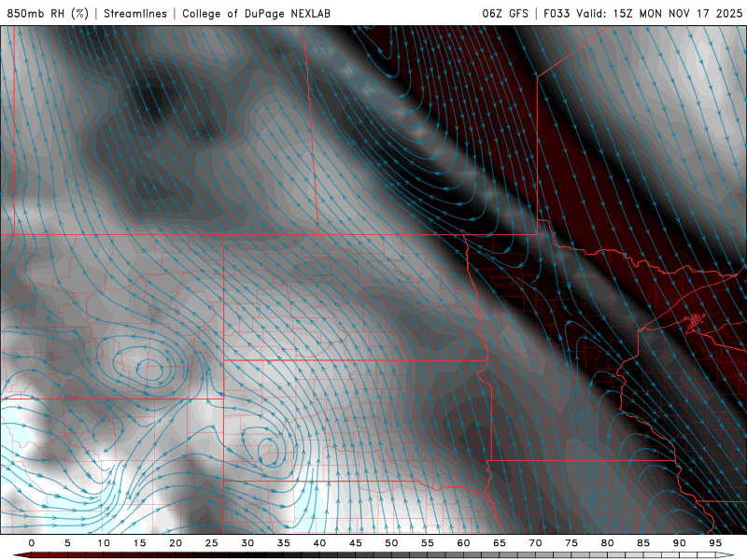Click the colorbar label "70"
Viewport: 747px width, 560px height.
[x=535, y=543]
